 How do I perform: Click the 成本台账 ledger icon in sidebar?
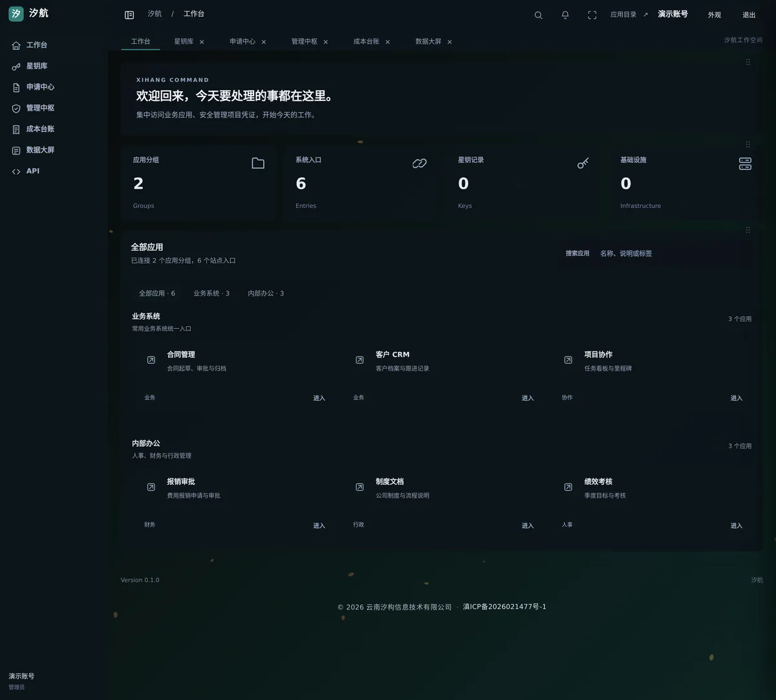16,129
